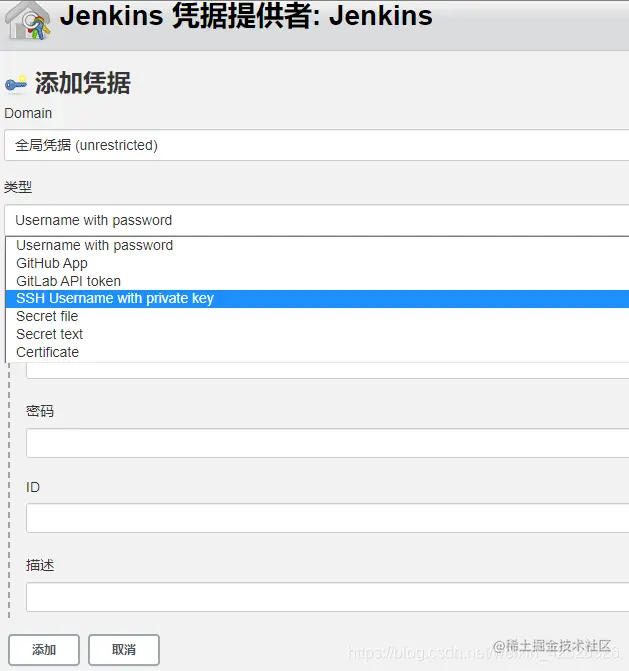Screen dimensions: 629x671
Task: Choose Secret file credential type
Action: [x=317, y=316]
